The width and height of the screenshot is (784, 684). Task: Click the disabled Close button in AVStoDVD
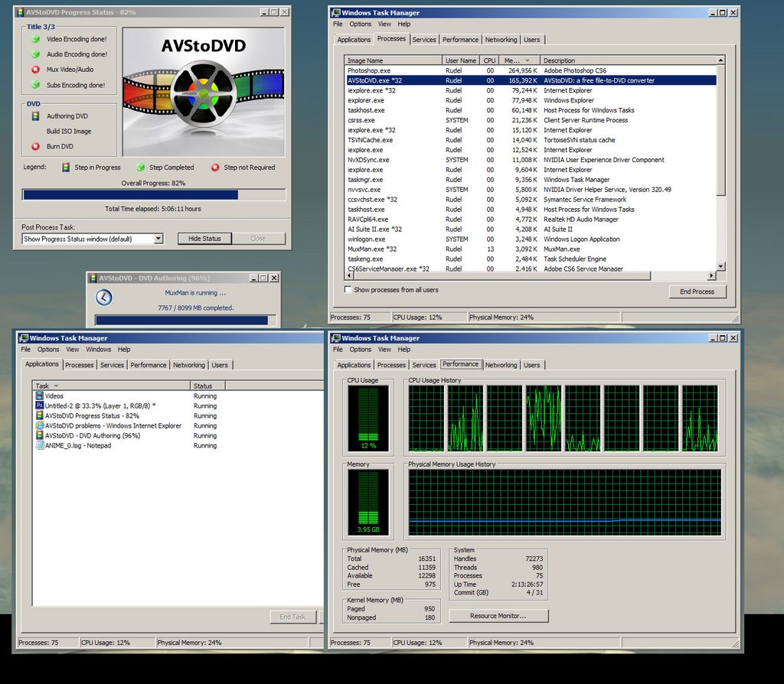(258, 239)
